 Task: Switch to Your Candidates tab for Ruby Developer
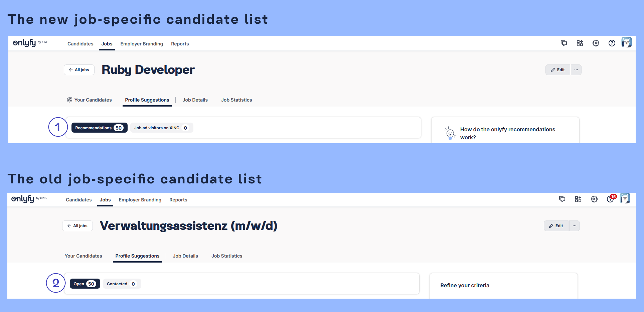(90, 100)
